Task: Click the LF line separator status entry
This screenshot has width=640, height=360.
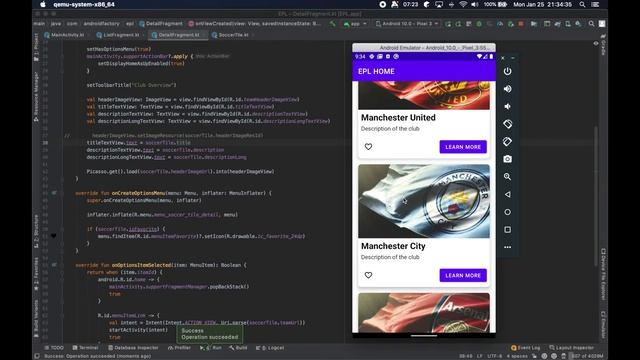Action: 480,356
